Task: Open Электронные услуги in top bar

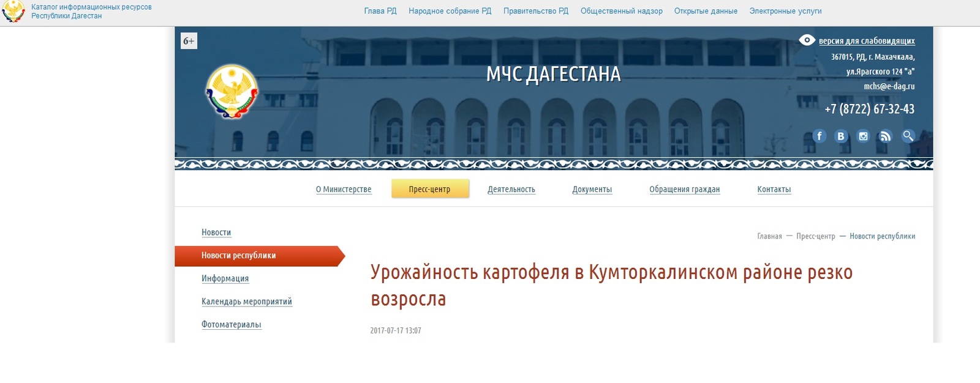Action: (785, 11)
